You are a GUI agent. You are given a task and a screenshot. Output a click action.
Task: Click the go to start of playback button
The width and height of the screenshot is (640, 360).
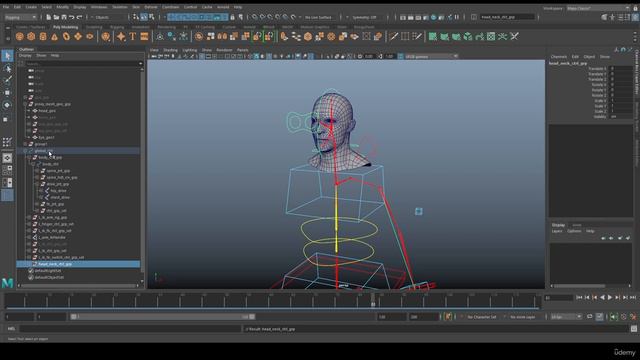tap(579, 298)
